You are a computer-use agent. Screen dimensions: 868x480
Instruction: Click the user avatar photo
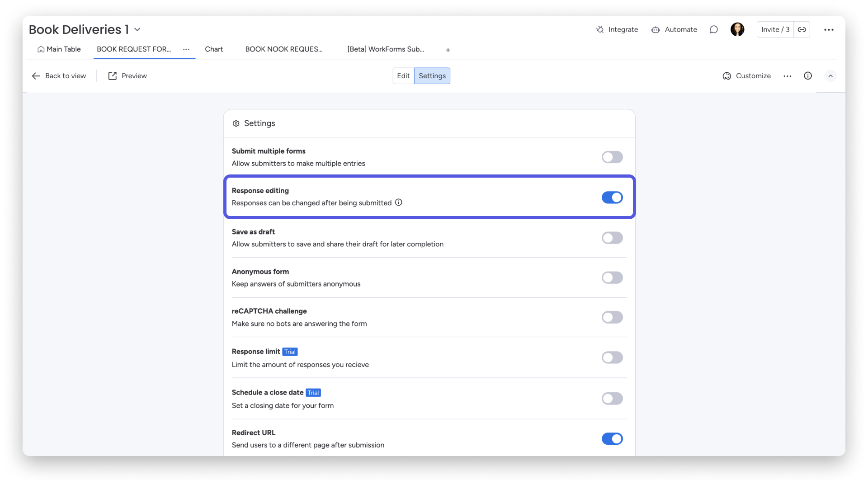pyautogui.click(x=737, y=29)
